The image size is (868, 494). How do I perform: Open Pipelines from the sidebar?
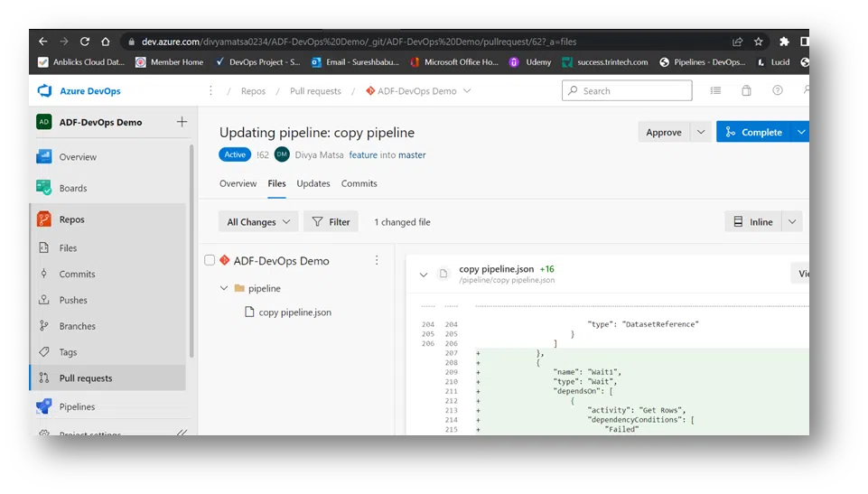[x=44, y=406]
